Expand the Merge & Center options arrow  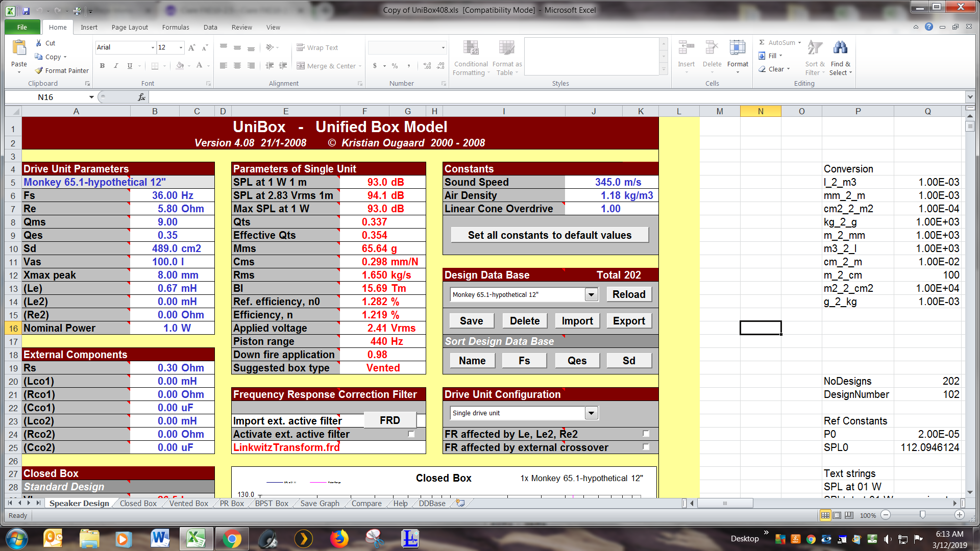tap(360, 66)
